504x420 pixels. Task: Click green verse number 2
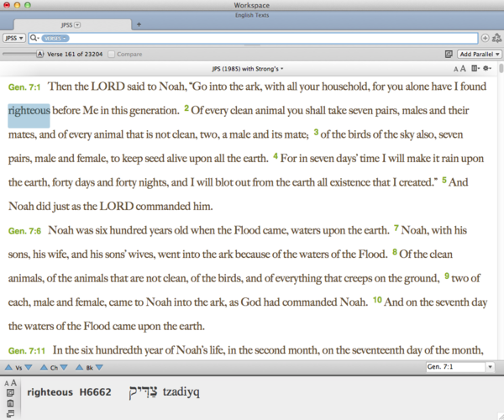[x=186, y=108]
